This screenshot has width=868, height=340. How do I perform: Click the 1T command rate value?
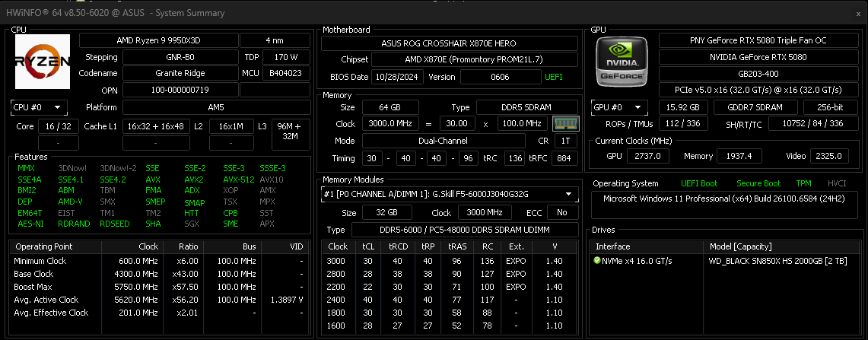(566, 141)
